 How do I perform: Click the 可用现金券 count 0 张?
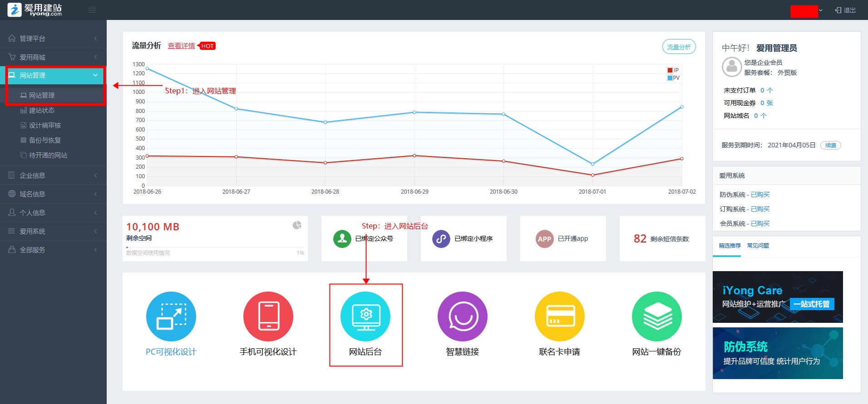click(767, 103)
